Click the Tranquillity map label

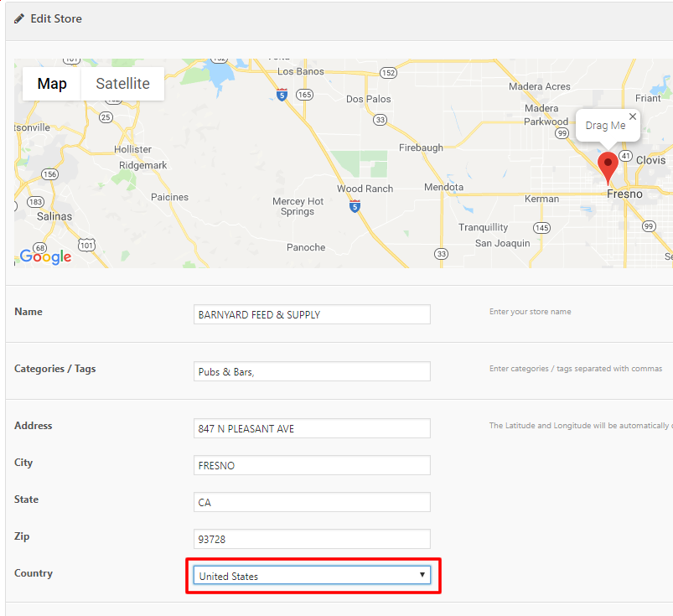coord(483,227)
